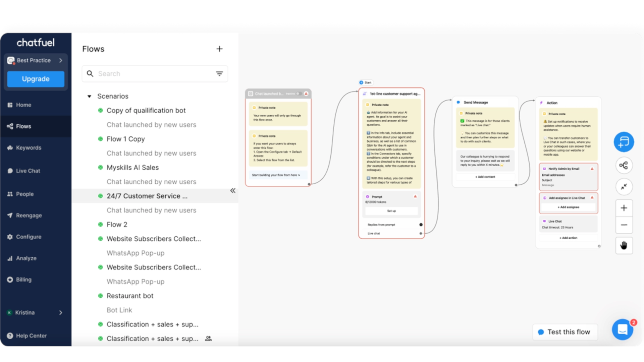This screenshot has width=644, height=362.
Task: Click the blue add block button
Action: pyautogui.click(x=624, y=142)
